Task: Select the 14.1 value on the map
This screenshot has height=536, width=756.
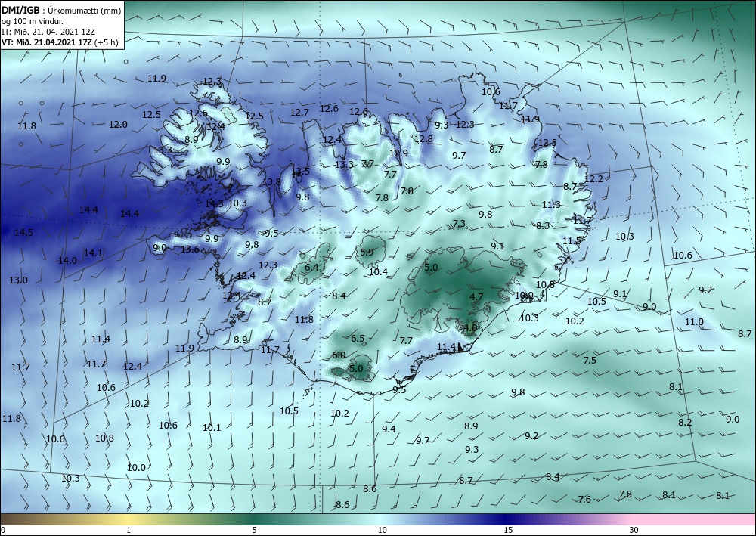Action: (x=93, y=253)
